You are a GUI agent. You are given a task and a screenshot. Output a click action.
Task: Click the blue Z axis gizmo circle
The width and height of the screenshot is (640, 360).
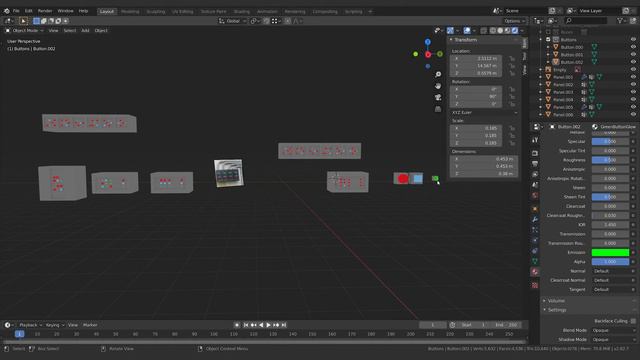(x=427, y=42)
